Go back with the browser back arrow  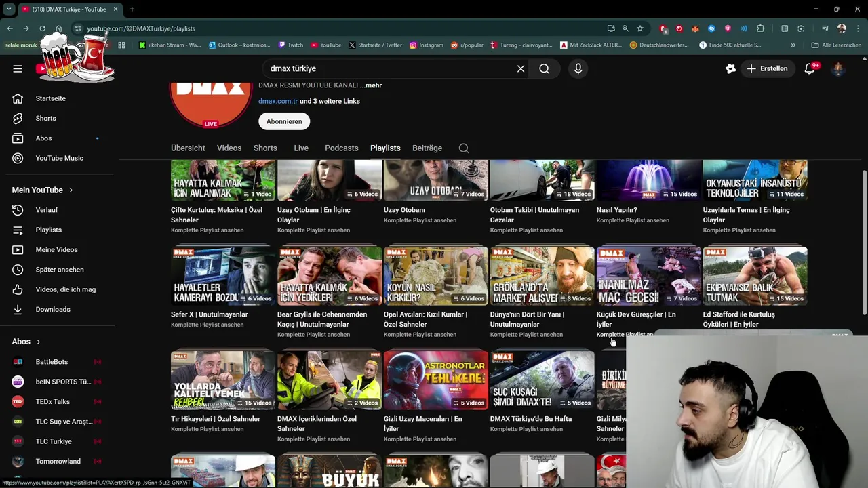[9, 28]
